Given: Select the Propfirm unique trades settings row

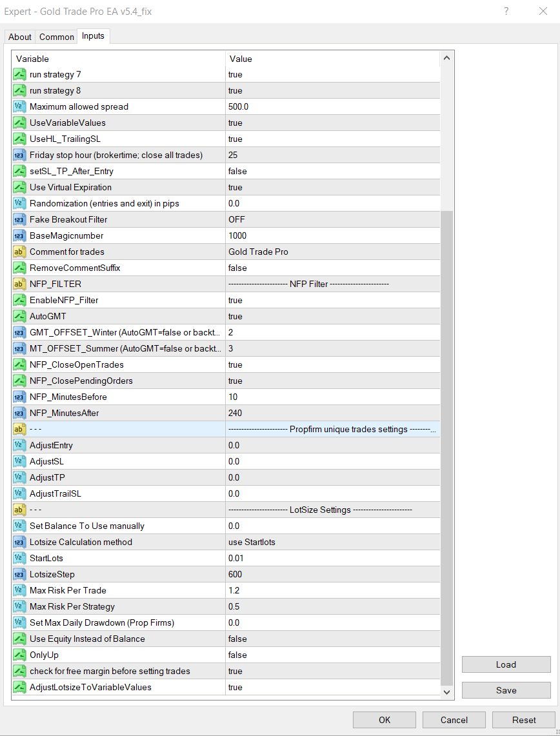Looking at the screenshot, I should [226, 429].
